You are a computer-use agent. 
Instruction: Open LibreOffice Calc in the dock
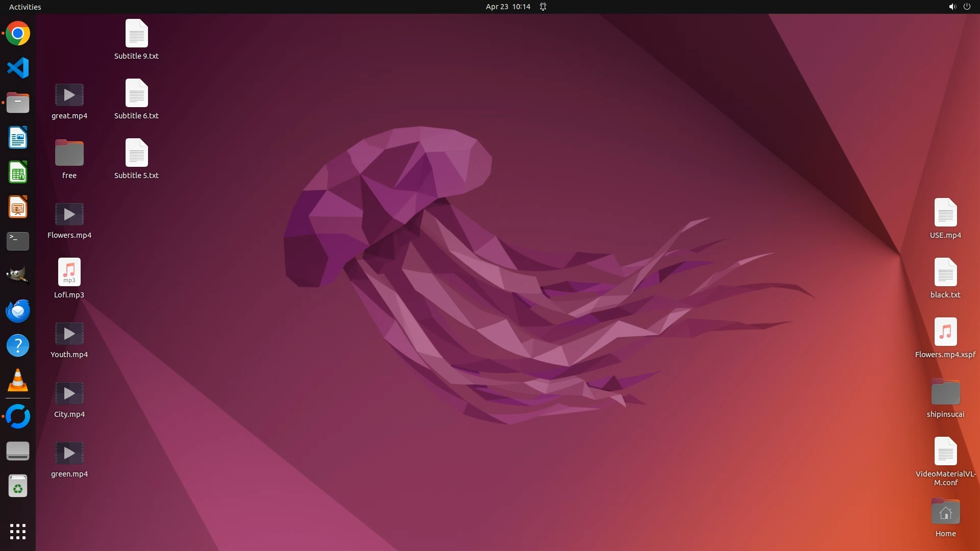[x=18, y=172]
